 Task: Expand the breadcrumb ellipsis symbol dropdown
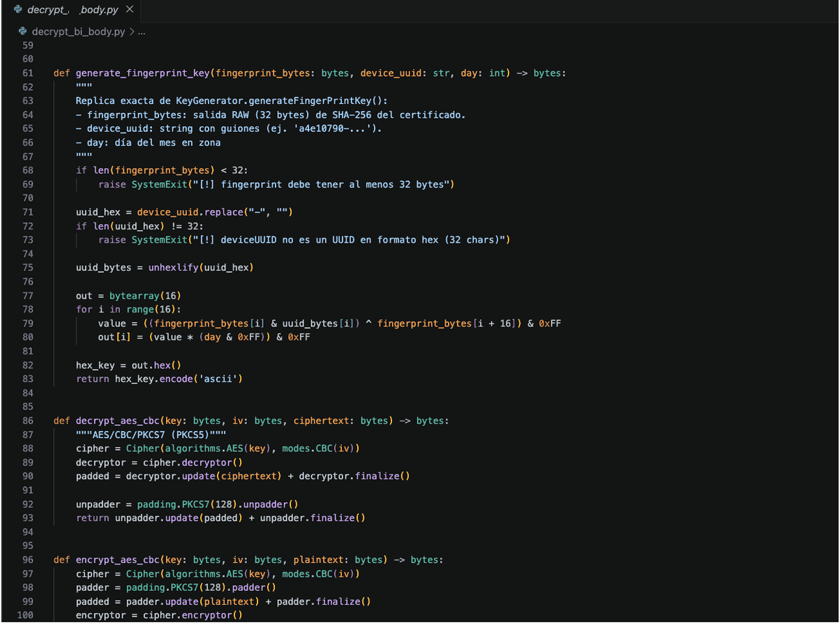click(x=142, y=31)
